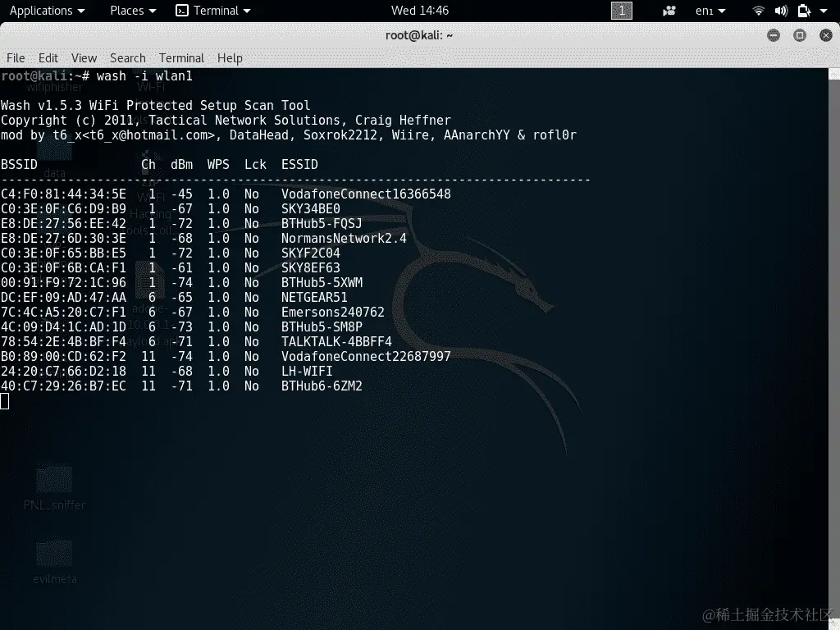
Task: Click ESSID SKY8EF63
Action: (311, 268)
